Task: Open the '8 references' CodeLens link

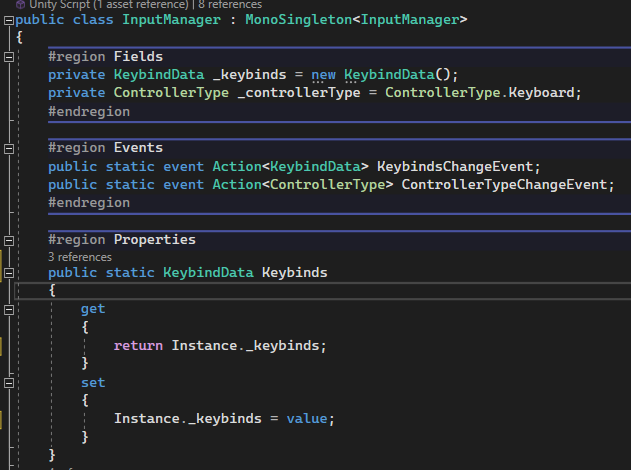Action: coord(230,4)
